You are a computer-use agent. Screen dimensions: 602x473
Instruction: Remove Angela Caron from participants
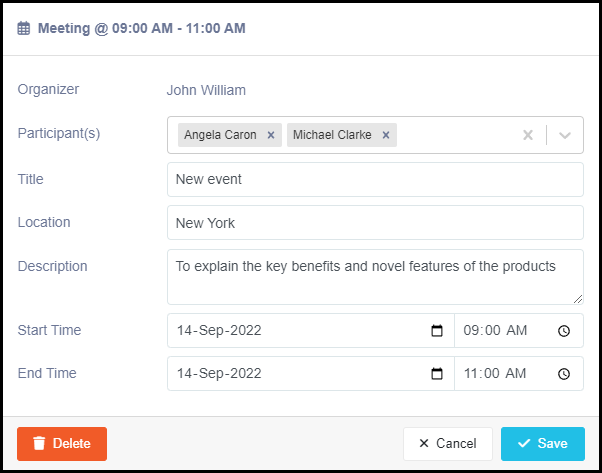[x=271, y=135]
